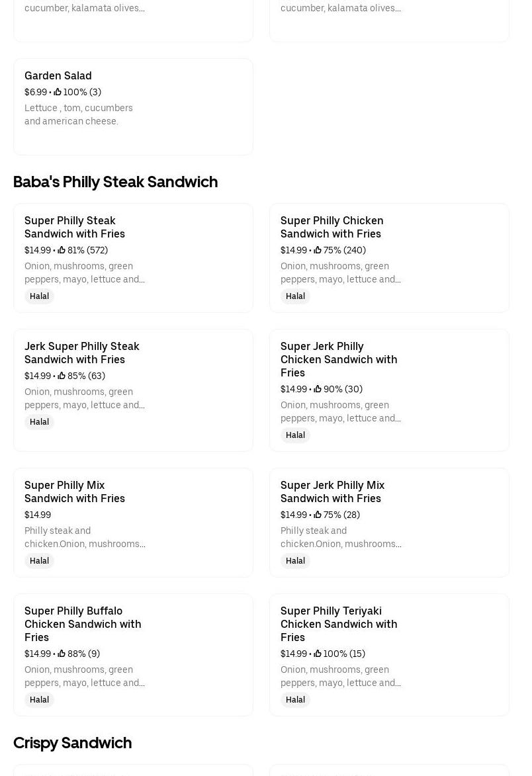The height and width of the screenshot is (776, 532).
Task: Click thumbs-up icon beside 75% (28) rating
Action: (318, 515)
